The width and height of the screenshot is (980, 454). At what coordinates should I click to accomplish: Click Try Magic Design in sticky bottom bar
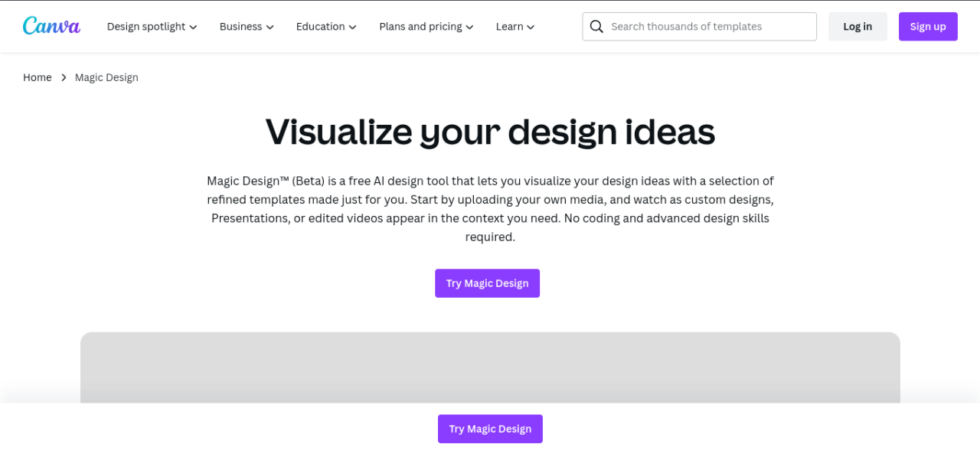[490, 429]
